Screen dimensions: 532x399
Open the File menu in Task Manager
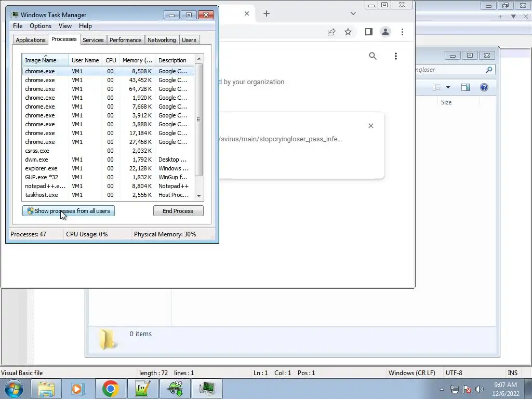[x=18, y=26]
